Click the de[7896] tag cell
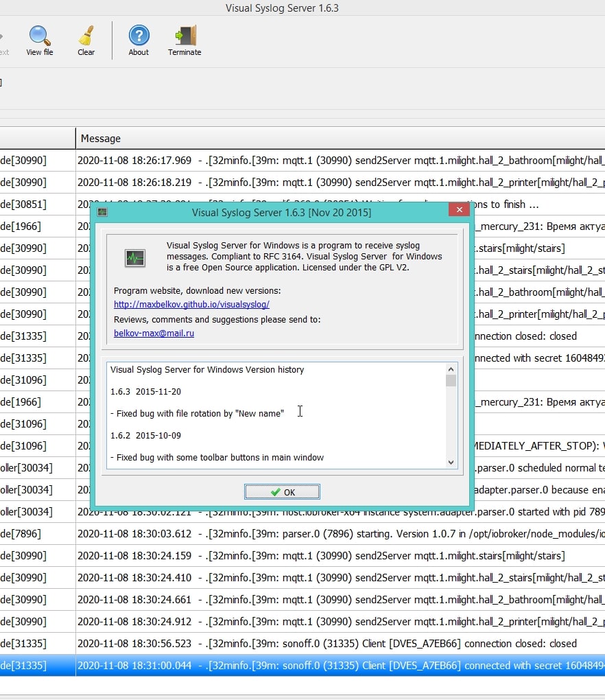This screenshot has height=700, width=605. point(38,533)
